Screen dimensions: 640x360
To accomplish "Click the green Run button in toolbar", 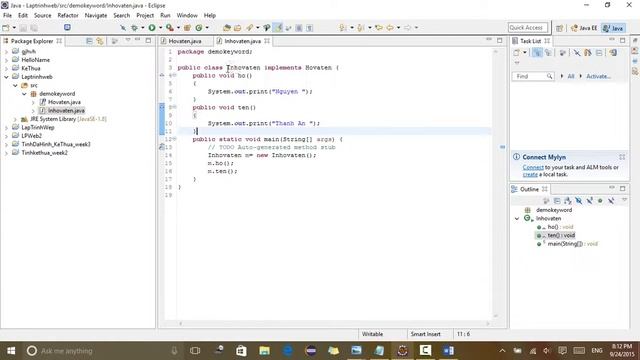I will point(152,28).
